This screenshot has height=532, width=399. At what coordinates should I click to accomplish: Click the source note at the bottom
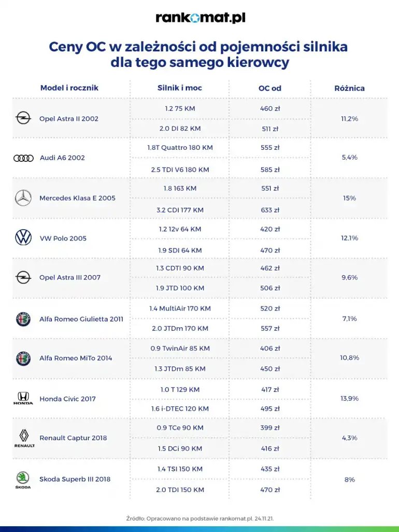click(199, 518)
